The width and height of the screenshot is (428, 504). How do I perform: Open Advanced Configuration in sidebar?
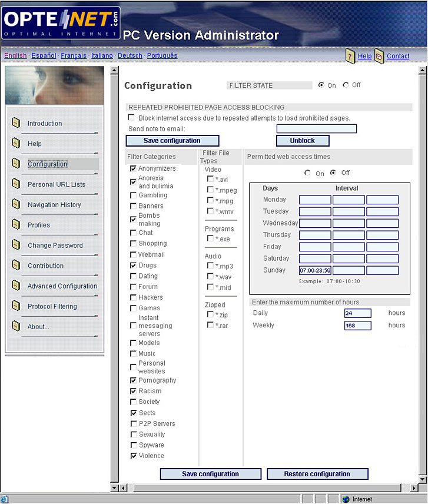[62, 286]
